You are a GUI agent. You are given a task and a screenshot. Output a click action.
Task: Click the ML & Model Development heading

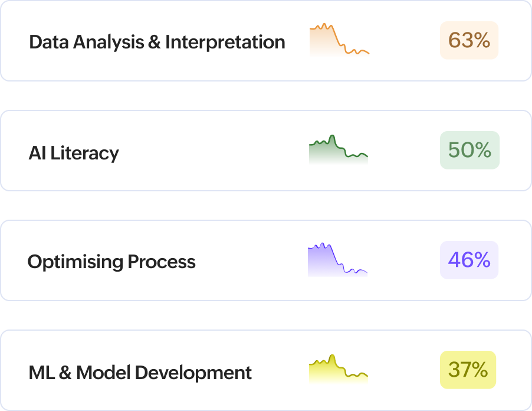point(139,373)
